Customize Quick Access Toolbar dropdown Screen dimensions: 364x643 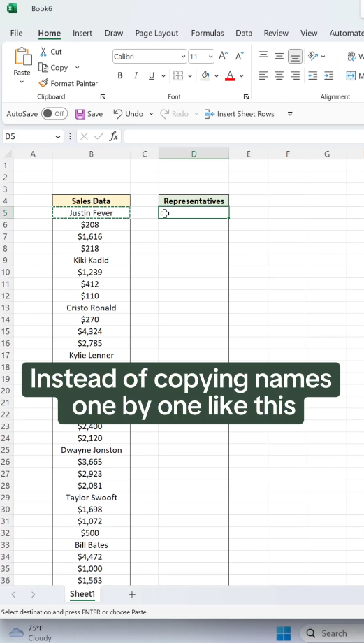290,114
